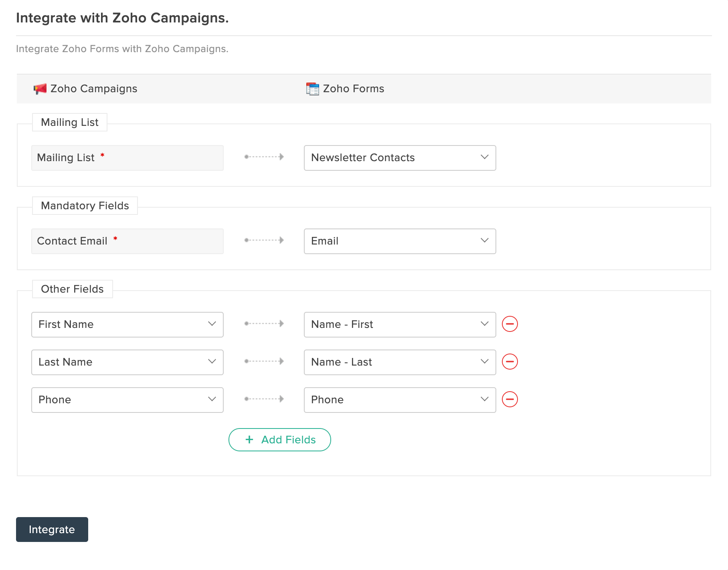Click the Zoho Forms column header text

click(354, 89)
